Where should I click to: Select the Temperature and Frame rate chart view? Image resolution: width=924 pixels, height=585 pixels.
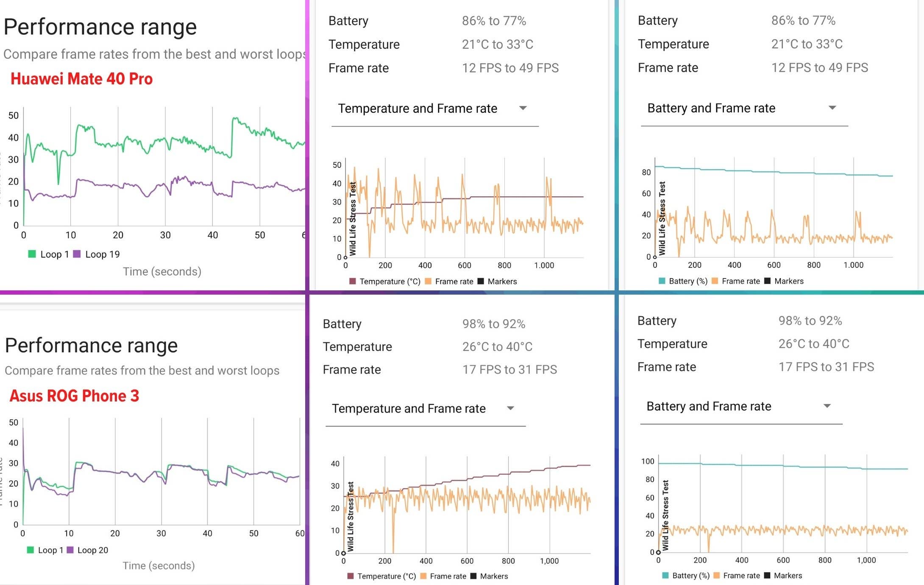(417, 109)
